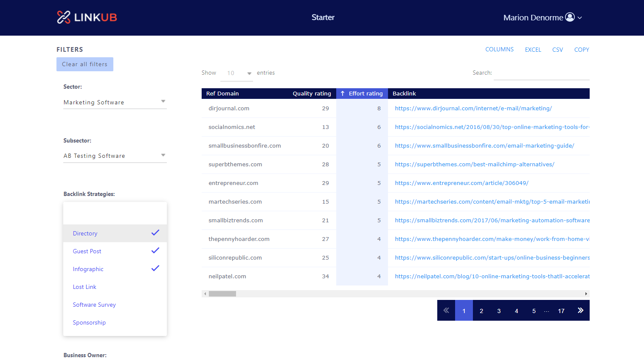644x361 pixels.
Task: Open the socialnomics.net backlink URL
Action: 492,127
